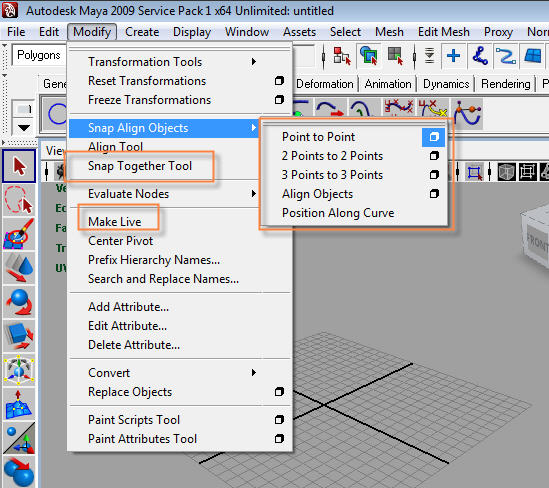Activate the Lasso selection tool
549x488 pixels.
point(19,200)
